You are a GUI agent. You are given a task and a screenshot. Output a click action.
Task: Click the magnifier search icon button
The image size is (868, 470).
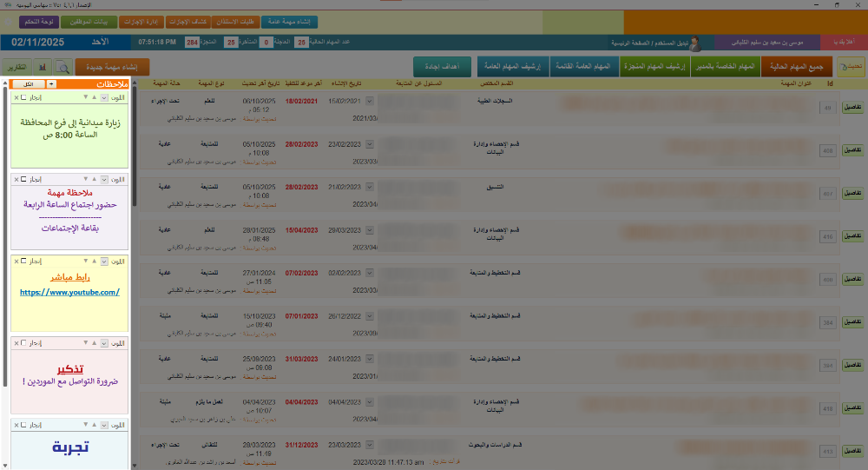pyautogui.click(x=63, y=67)
